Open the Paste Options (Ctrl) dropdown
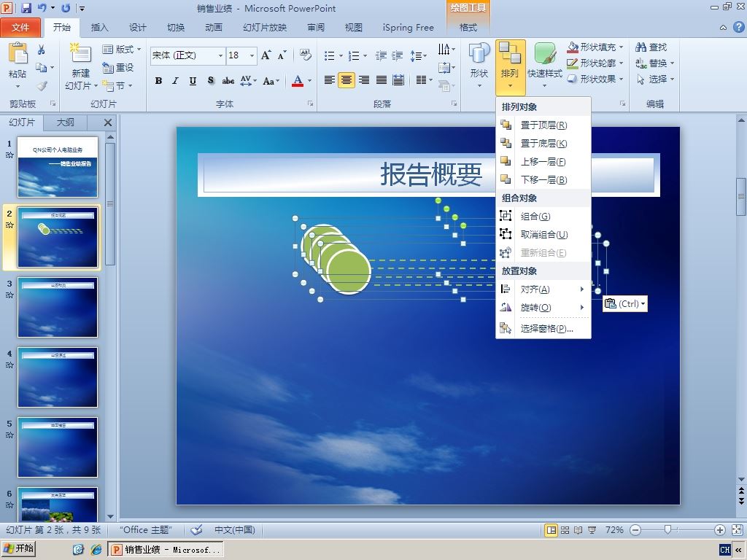The image size is (747, 560). [625, 304]
